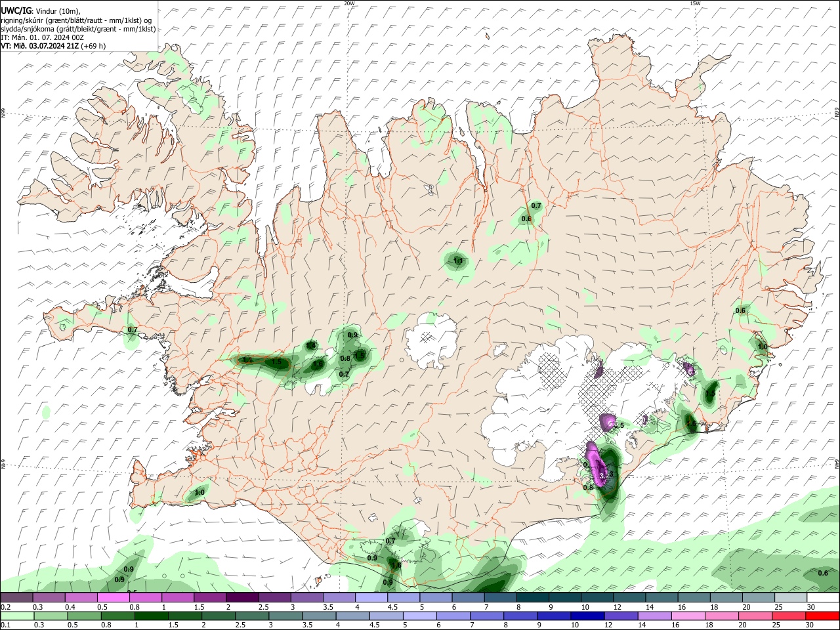Pick the rain scale swatch between 0.1 and 0.3
Image resolution: width=840 pixels, height=630 pixels.
17,616
